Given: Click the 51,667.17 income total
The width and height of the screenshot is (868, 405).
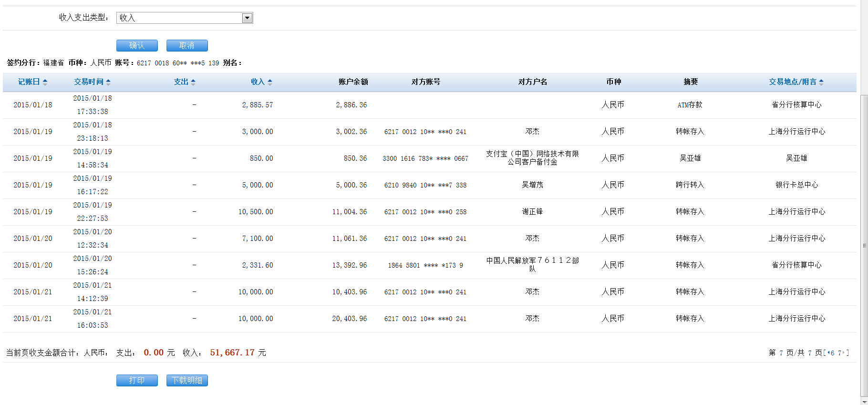Looking at the screenshot, I should click(232, 353).
